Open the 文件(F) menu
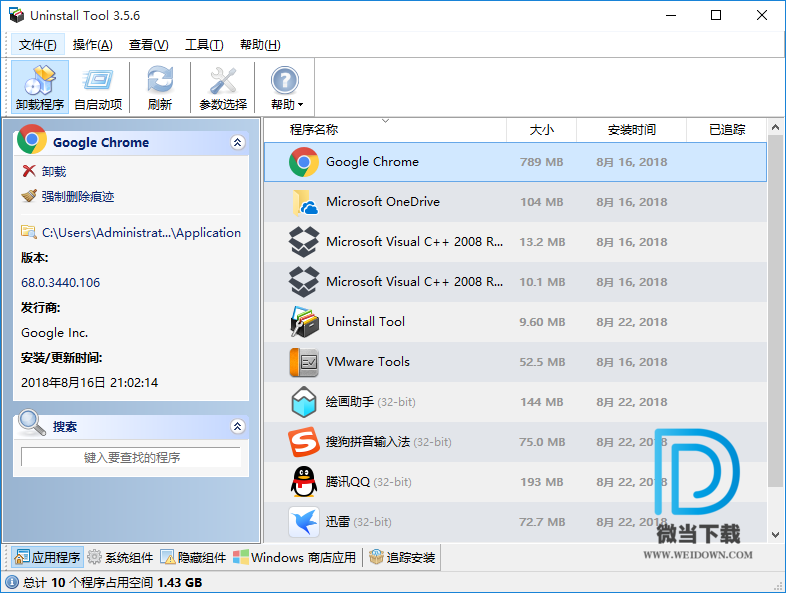 pos(38,45)
